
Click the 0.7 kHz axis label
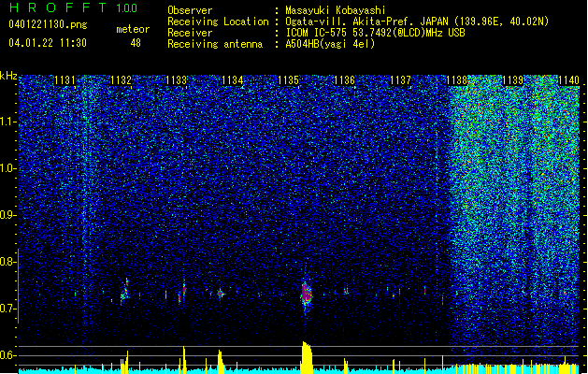[x=7, y=309]
